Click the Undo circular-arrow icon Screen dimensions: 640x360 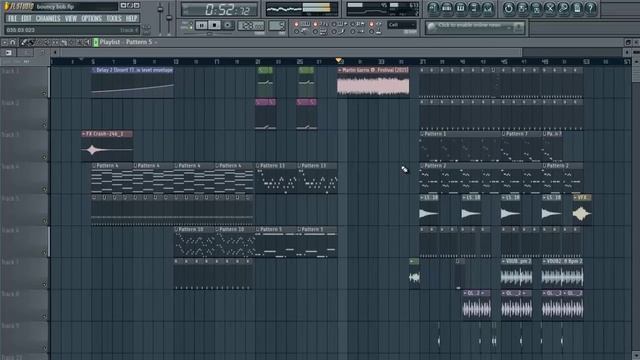pyautogui.click(x=509, y=8)
